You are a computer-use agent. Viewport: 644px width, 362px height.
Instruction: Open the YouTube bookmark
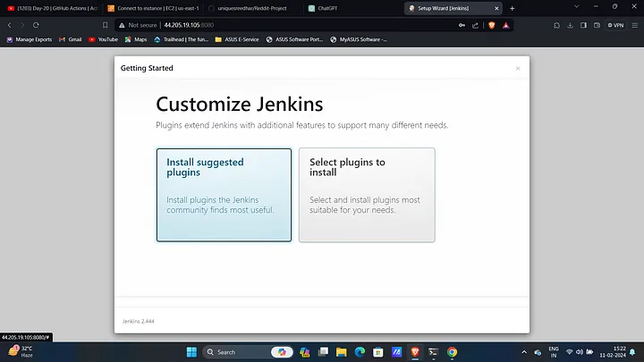pos(103,39)
